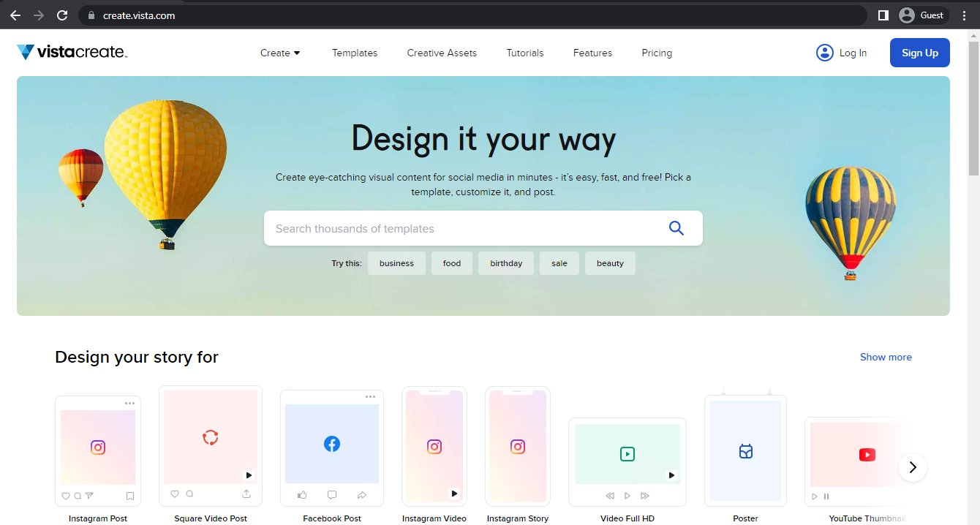980x525 pixels.
Task: Click the YouTube logo in YouTube Thumbnail card
Action: click(867, 455)
